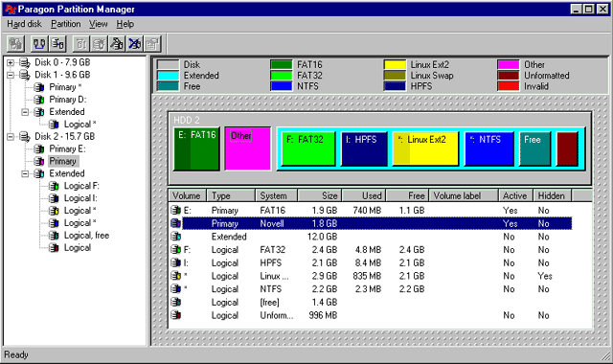Click the Volume label column header
The width and height of the screenshot is (613, 364).
464,195
